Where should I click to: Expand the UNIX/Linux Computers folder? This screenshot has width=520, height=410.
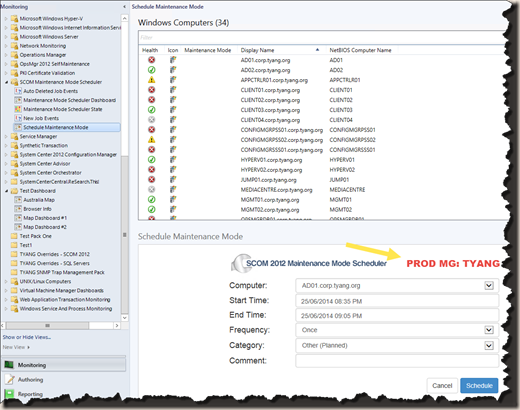[x=6, y=281]
